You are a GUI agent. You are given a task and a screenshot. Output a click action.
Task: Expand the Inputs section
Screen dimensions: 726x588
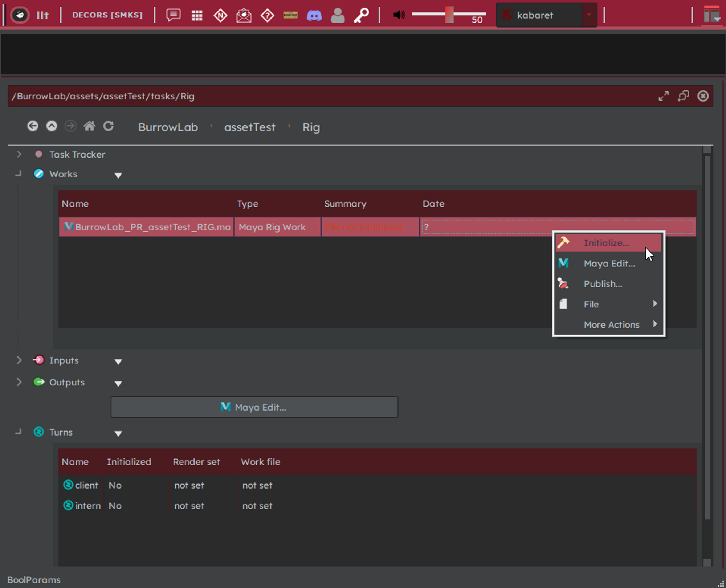(x=19, y=360)
